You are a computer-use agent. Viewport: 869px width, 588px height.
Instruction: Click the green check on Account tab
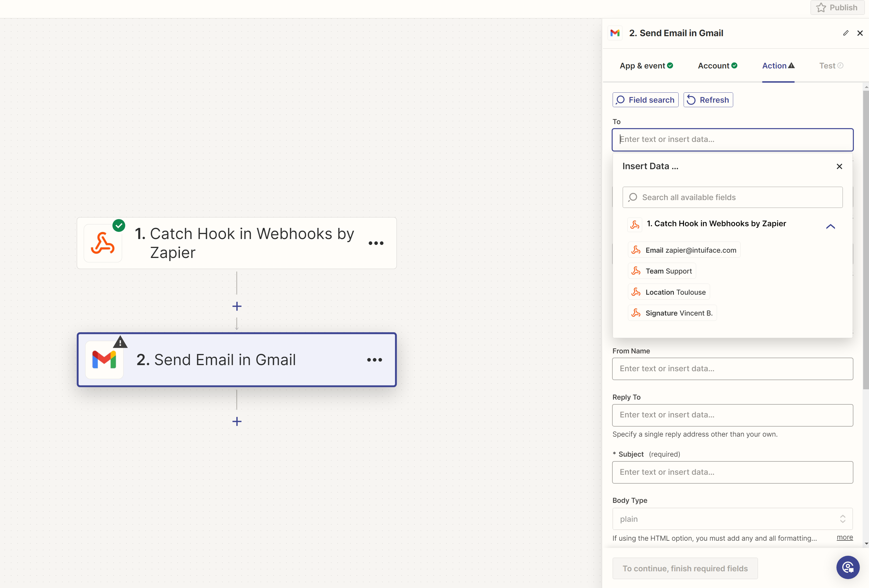734,65
